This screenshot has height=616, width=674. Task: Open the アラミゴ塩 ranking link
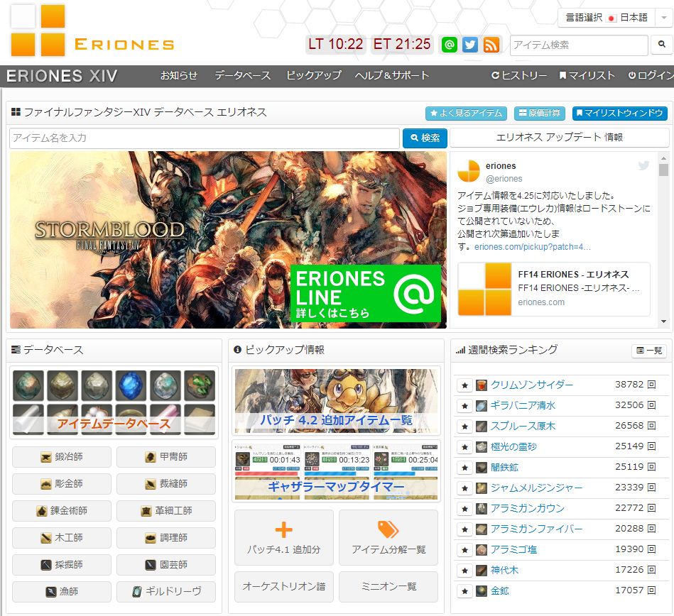[513, 550]
